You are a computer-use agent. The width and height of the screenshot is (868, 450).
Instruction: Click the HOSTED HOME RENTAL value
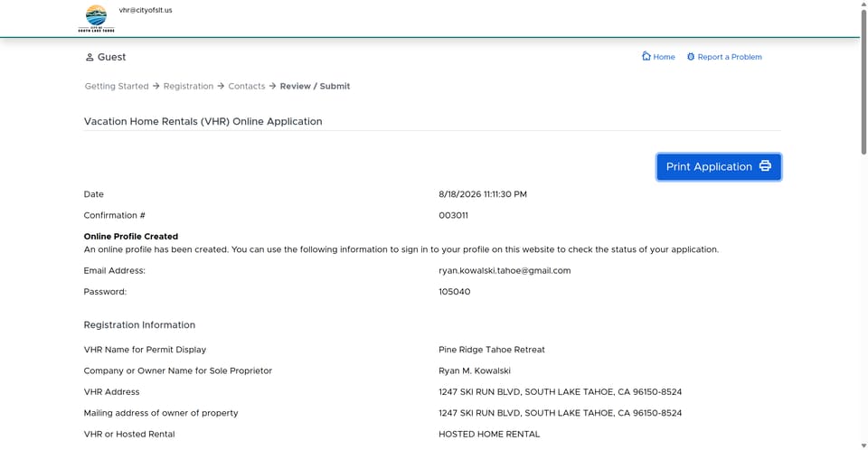tap(489, 434)
